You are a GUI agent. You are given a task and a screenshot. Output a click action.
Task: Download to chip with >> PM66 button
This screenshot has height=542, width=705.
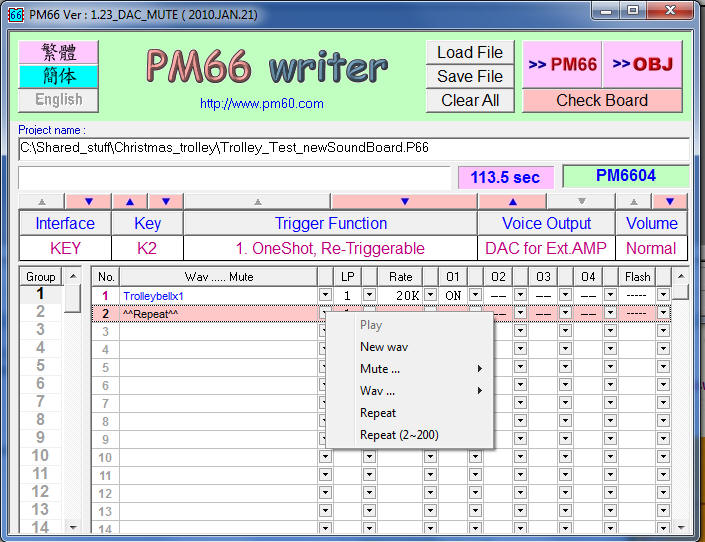562,65
